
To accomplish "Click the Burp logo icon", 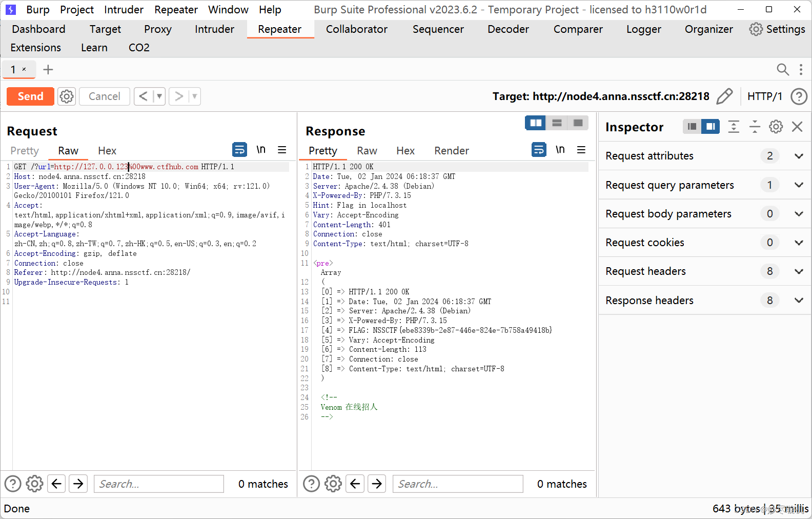I will tap(11, 10).
